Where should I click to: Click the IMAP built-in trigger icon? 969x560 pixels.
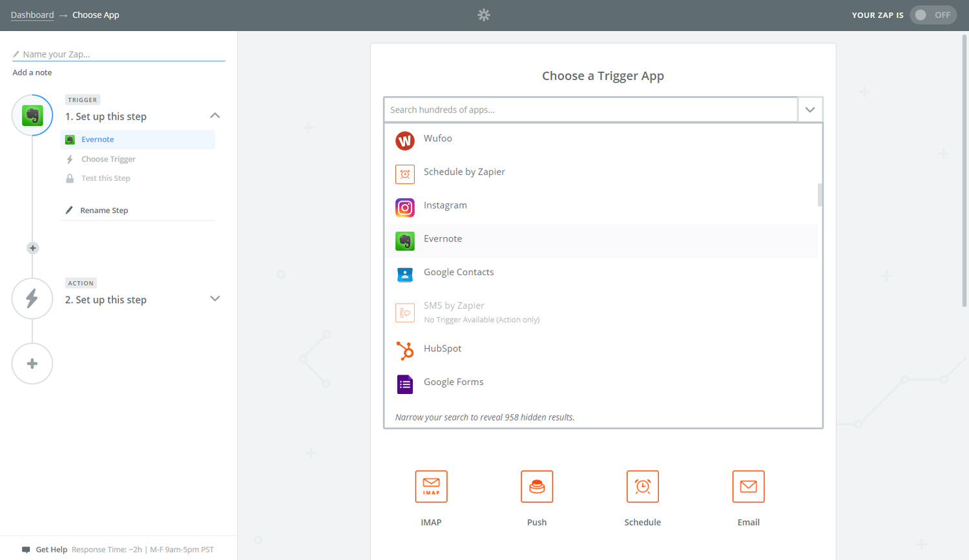(431, 486)
